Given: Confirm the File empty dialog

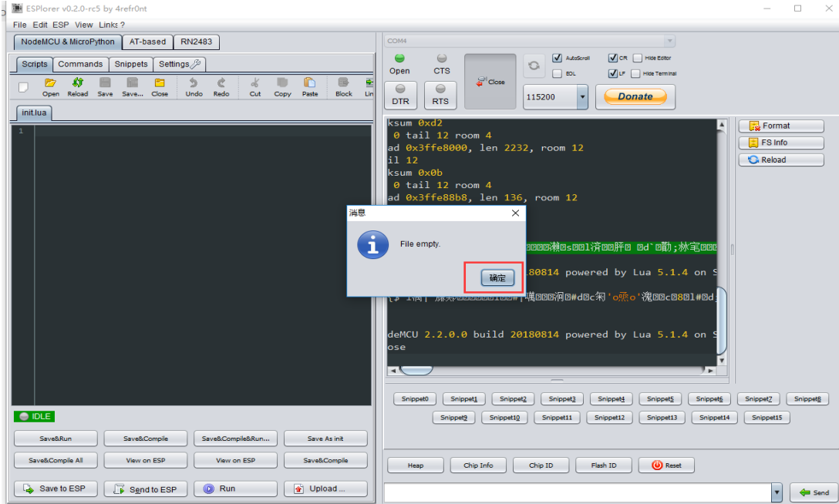Looking at the screenshot, I should (497, 277).
